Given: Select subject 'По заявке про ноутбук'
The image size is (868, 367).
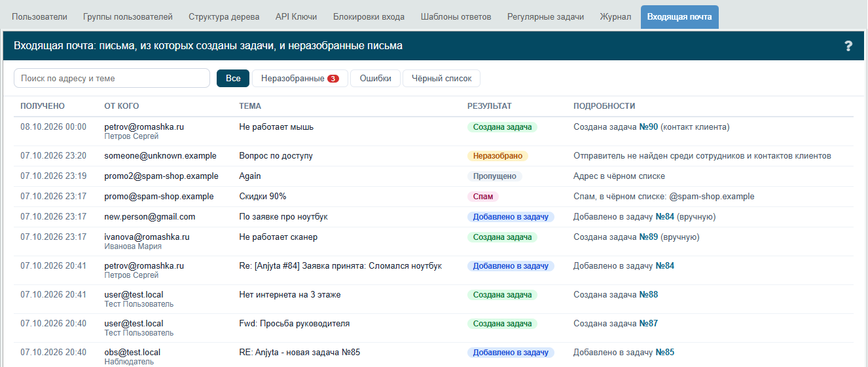Looking at the screenshot, I should click(x=283, y=216).
